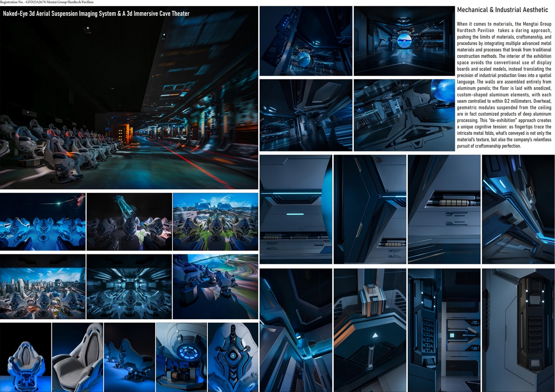Click the 'Mechanical & Industrial Aesthetic' heading
Screen dimensions: 555x392
[x=502, y=10]
